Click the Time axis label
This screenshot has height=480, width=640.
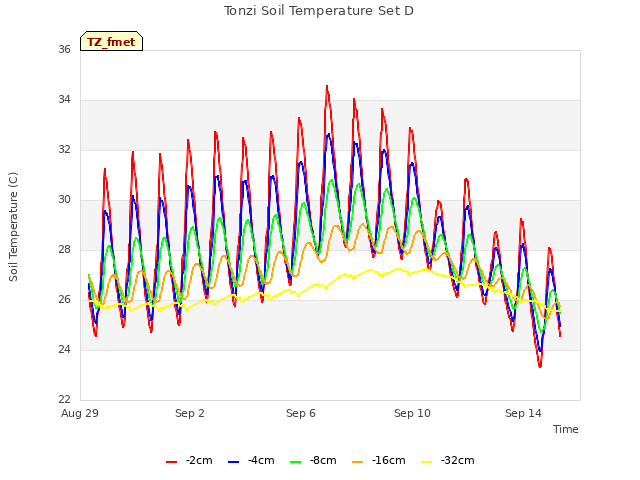tap(566, 429)
